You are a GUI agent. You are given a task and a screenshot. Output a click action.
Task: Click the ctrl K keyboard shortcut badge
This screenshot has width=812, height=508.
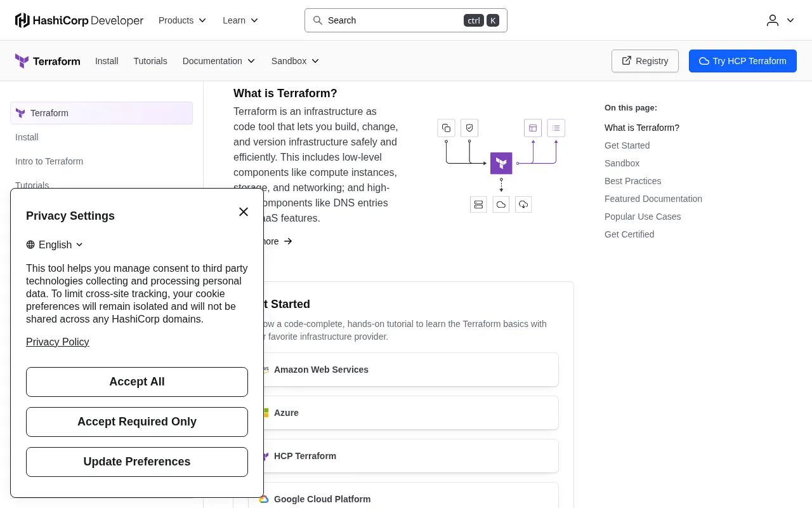481,20
